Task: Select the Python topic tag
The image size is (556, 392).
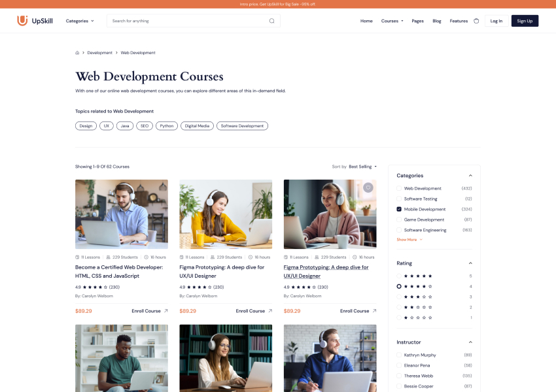Action: tap(167, 125)
